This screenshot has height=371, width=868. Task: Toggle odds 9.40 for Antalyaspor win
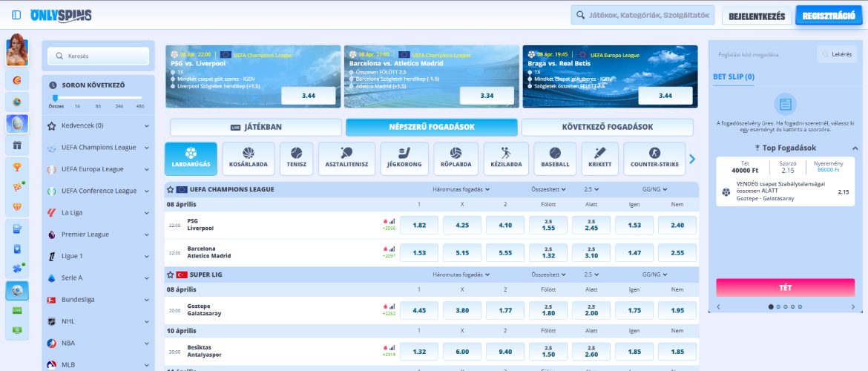point(505,352)
